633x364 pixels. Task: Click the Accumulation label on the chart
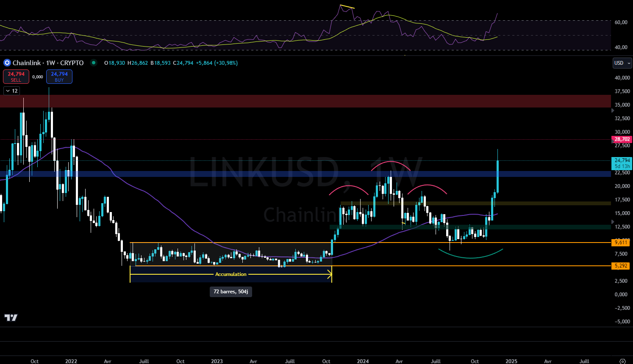pyautogui.click(x=230, y=274)
